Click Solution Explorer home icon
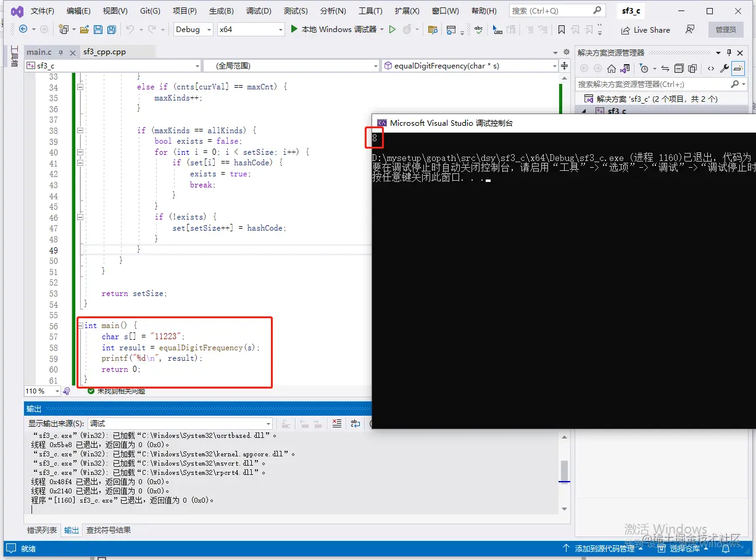 612,68
